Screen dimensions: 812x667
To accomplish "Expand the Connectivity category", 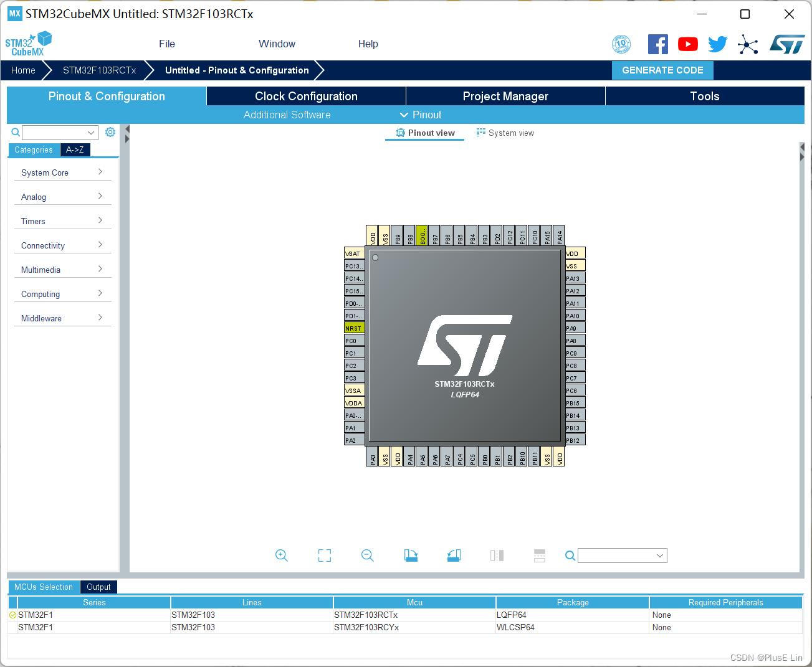I will [x=62, y=245].
